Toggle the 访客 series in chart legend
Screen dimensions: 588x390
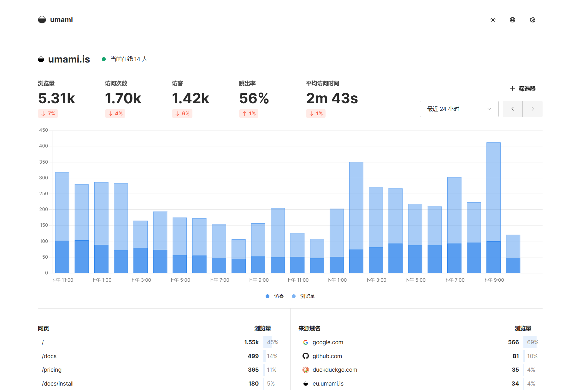coord(275,296)
